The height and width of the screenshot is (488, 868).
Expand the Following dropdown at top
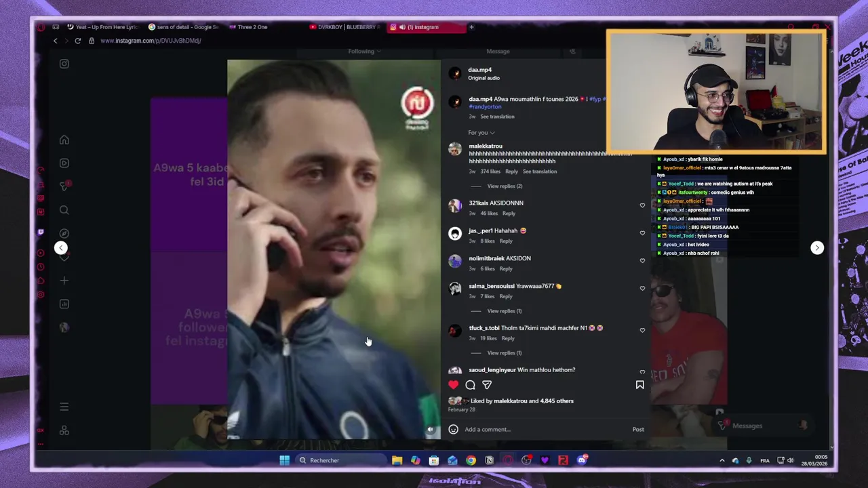[x=364, y=52]
